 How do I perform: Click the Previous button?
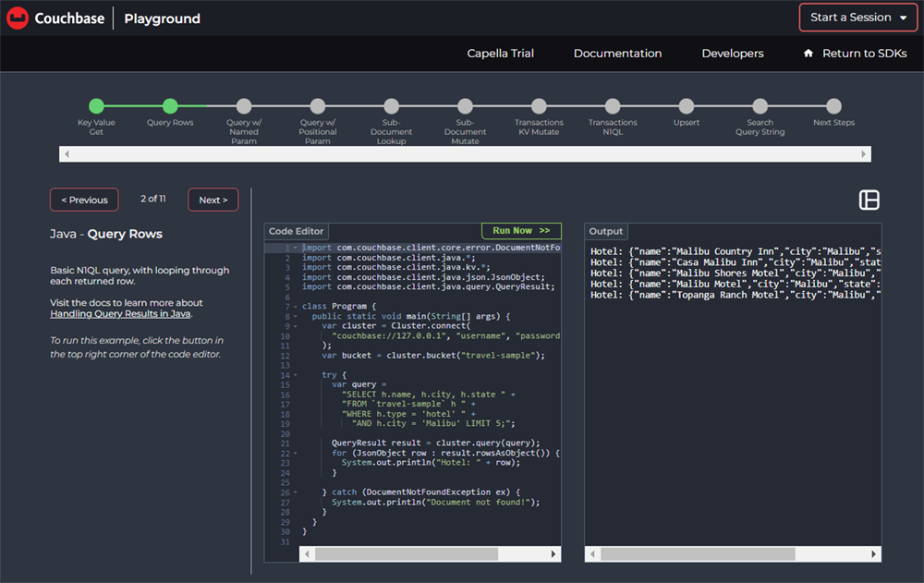(x=84, y=200)
